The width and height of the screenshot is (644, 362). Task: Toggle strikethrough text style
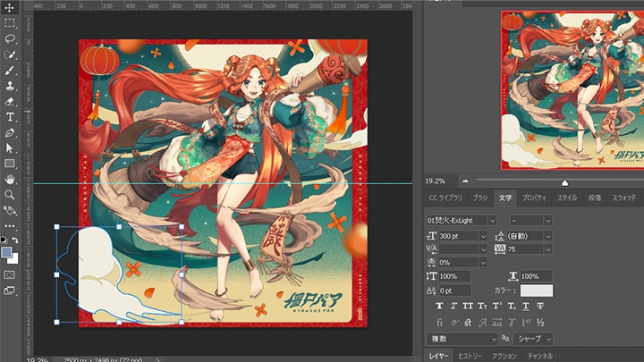pos(541,306)
